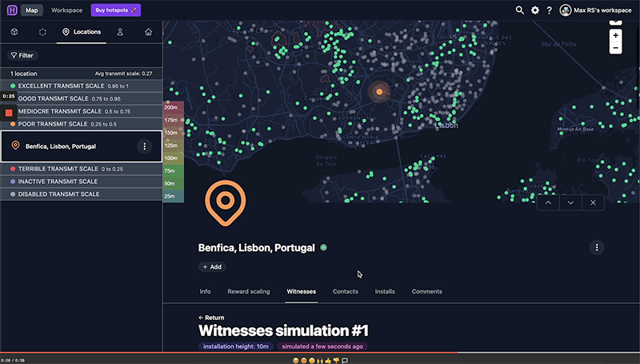Switch to the Map view
Screen dimensions: 640x364
click(32, 10)
